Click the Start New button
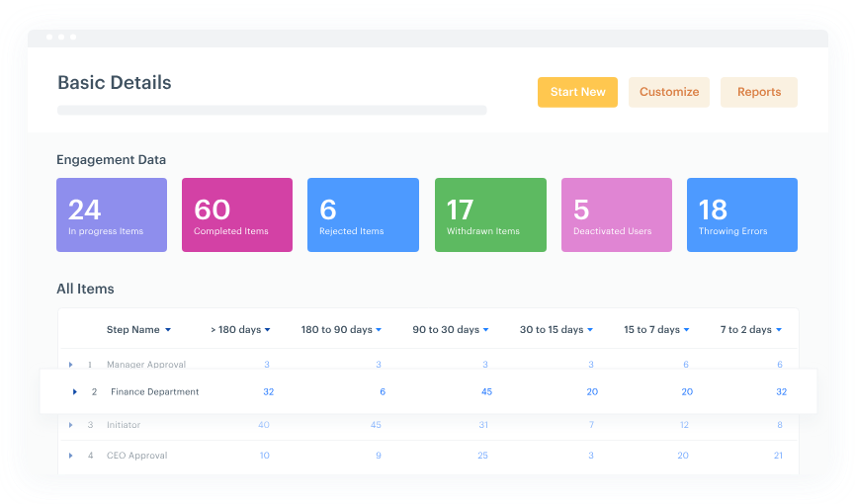The height and width of the screenshot is (504, 855). click(577, 92)
